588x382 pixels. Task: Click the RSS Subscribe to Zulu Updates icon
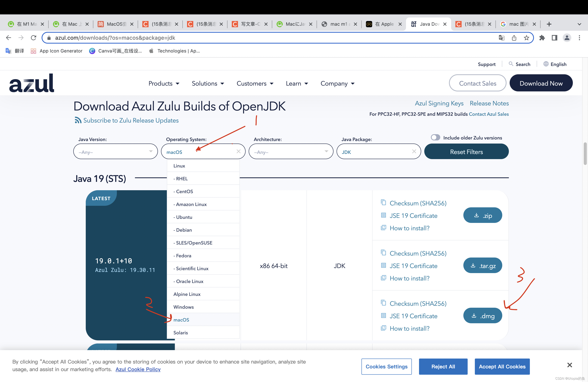78,120
